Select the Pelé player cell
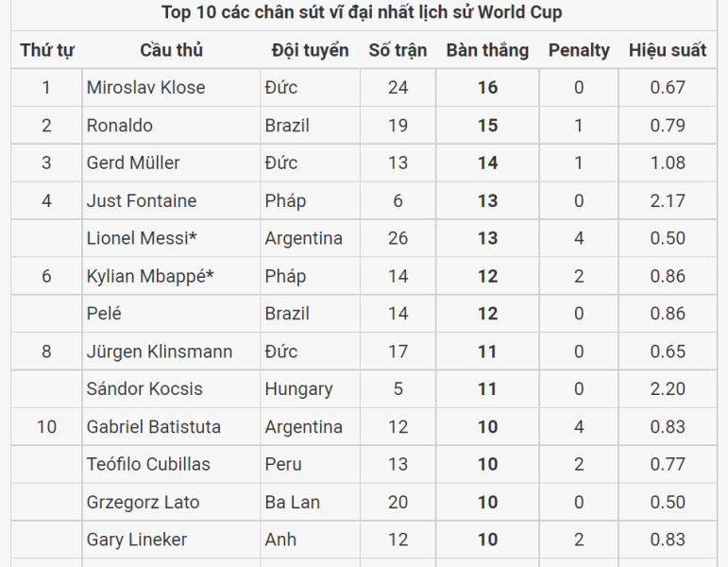The width and height of the screenshot is (728, 567). tap(171, 313)
